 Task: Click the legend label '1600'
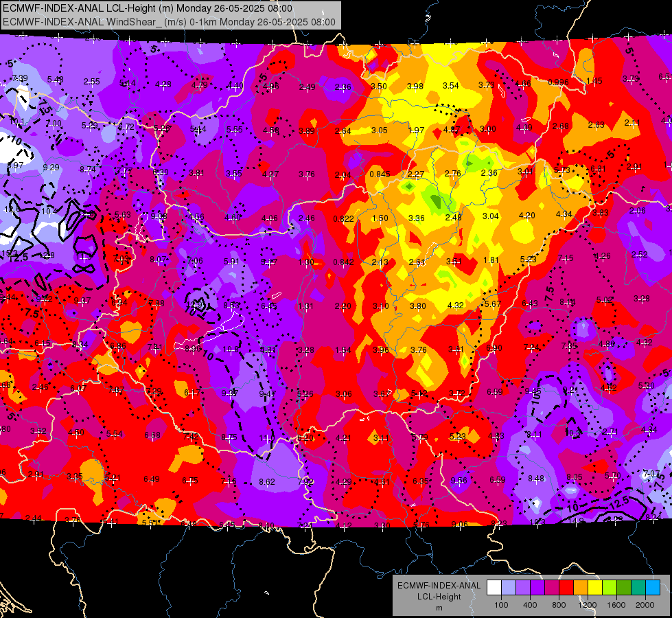pos(616,605)
